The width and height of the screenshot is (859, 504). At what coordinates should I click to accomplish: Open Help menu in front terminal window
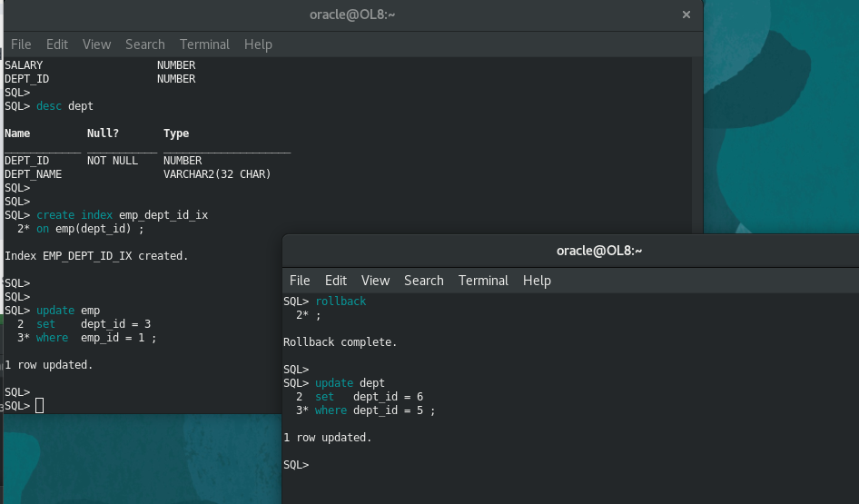click(537, 281)
